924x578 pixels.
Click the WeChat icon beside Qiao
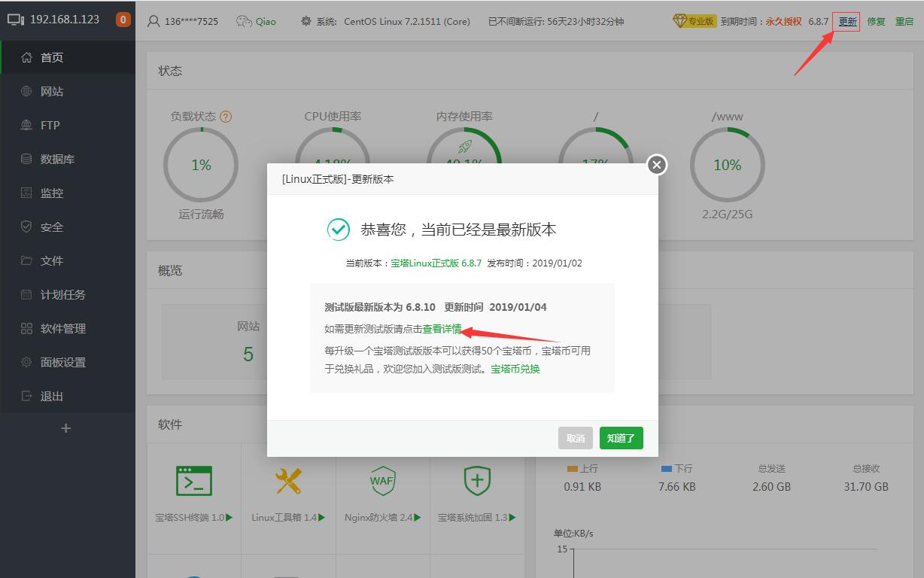244,21
